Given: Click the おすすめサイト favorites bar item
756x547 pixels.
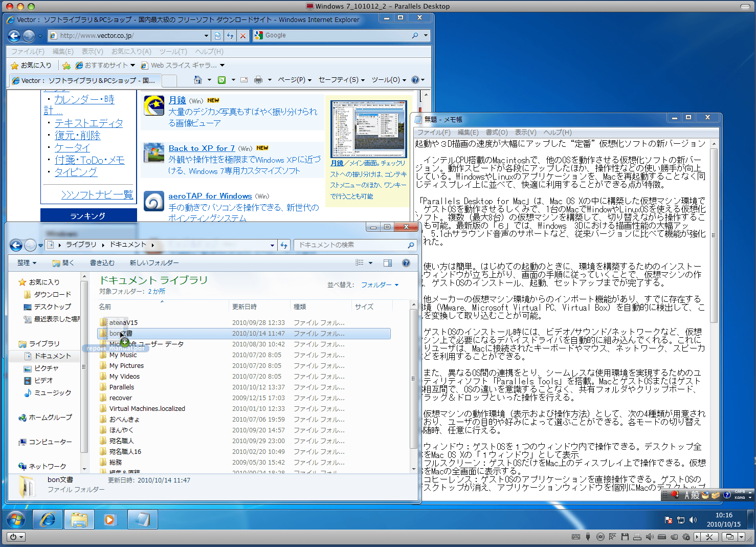Looking at the screenshot, I should 105,65.
